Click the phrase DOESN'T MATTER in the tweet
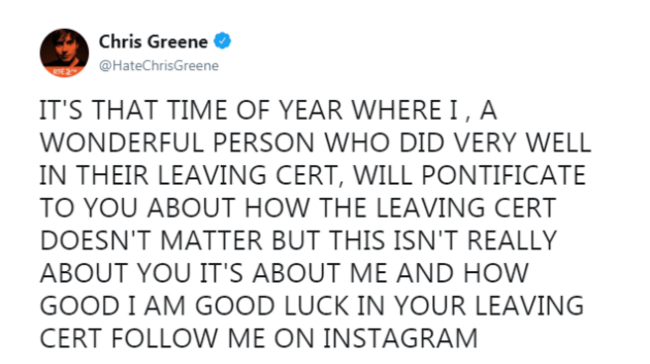Screen dimensions: 650x364 tap(151, 240)
